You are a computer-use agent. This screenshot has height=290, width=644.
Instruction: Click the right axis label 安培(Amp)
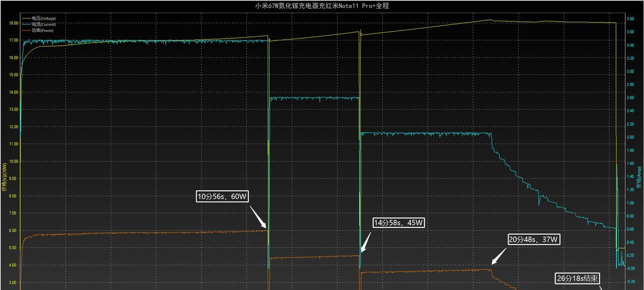pos(639,178)
